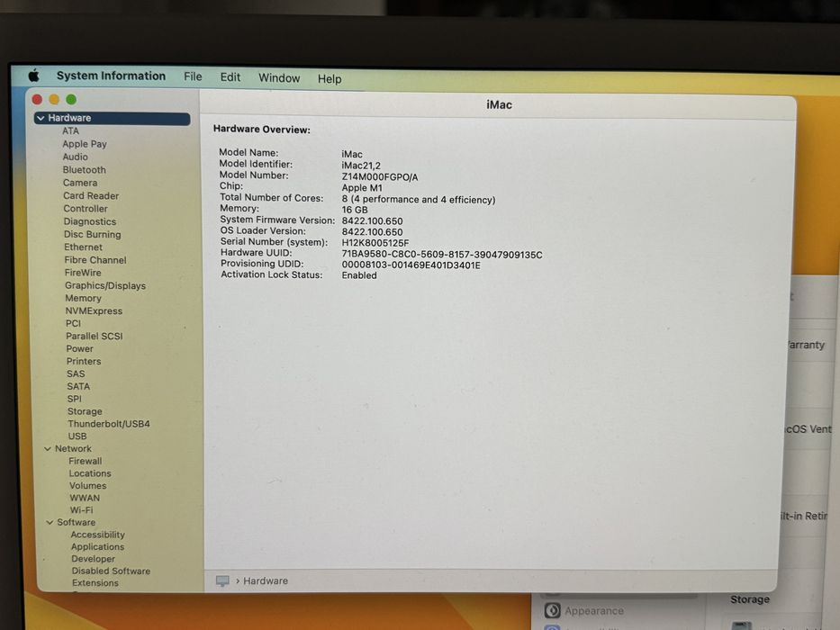Open the File menu

(193, 76)
